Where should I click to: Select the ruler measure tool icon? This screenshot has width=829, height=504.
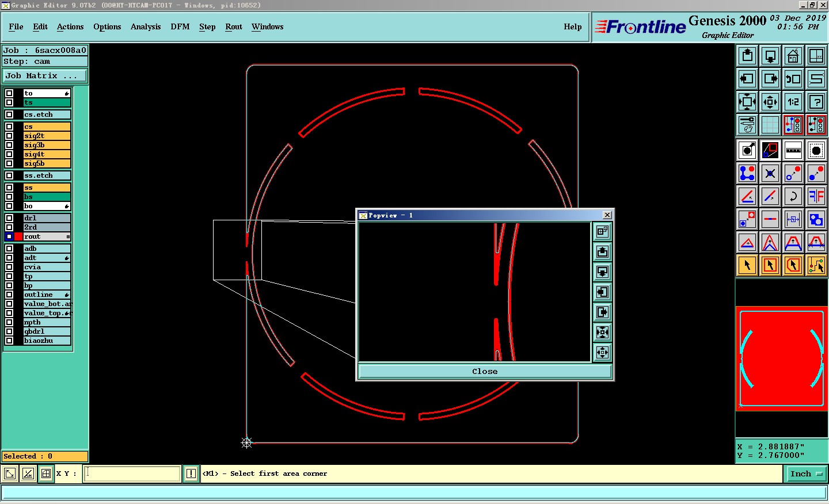click(x=793, y=150)
